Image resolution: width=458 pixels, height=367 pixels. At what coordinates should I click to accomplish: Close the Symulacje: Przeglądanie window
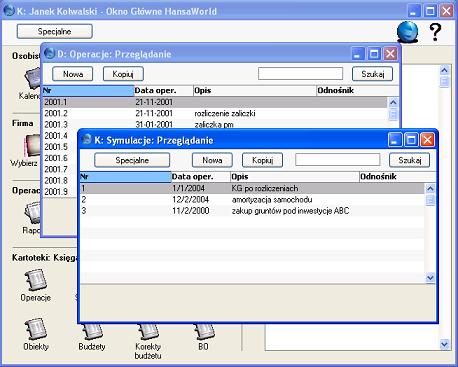click(427, 140)
